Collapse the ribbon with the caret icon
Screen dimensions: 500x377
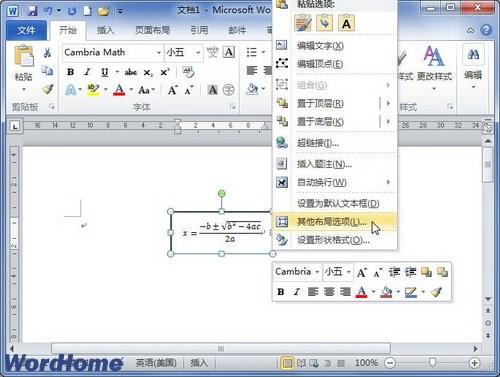pyautogui.click(x=470, y=31)
